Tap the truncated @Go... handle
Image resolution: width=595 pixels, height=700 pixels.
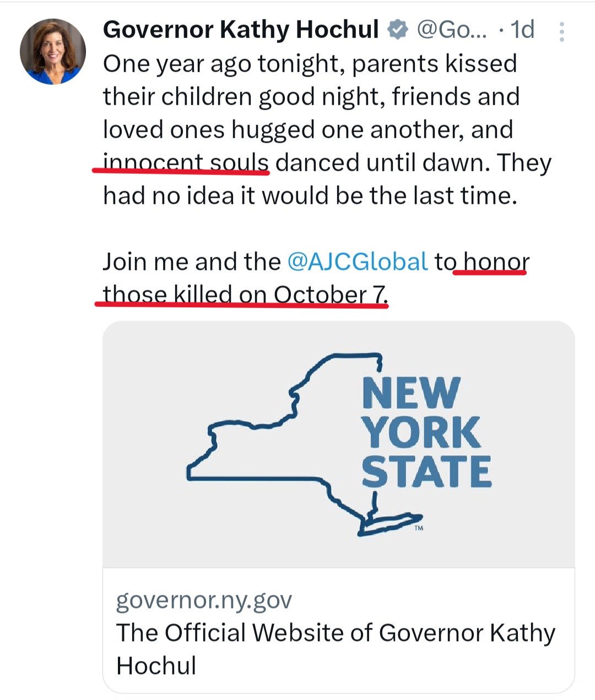451,30
